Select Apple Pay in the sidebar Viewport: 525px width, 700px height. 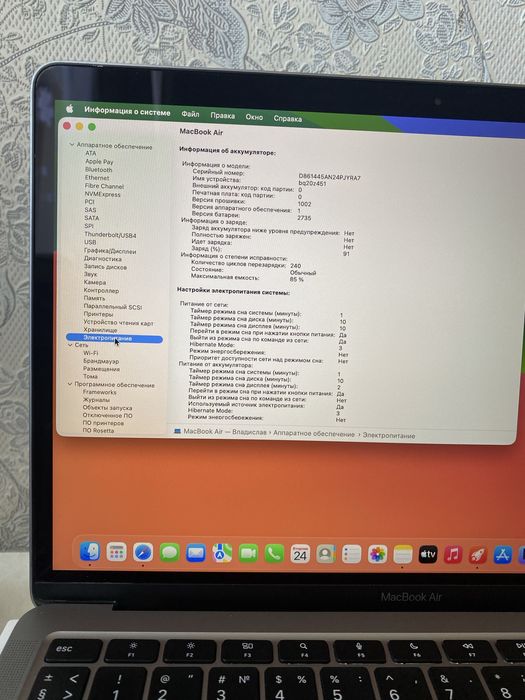pos(99,162)
